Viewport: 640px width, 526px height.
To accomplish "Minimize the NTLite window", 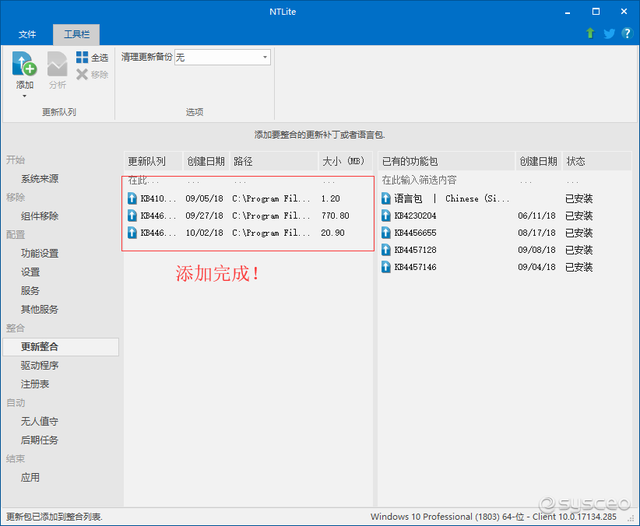I will click(x=567, y=12).
